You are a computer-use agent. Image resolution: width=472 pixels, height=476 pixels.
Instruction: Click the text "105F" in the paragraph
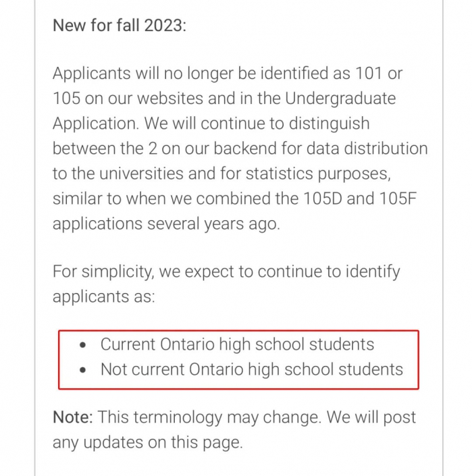point(398,199)
